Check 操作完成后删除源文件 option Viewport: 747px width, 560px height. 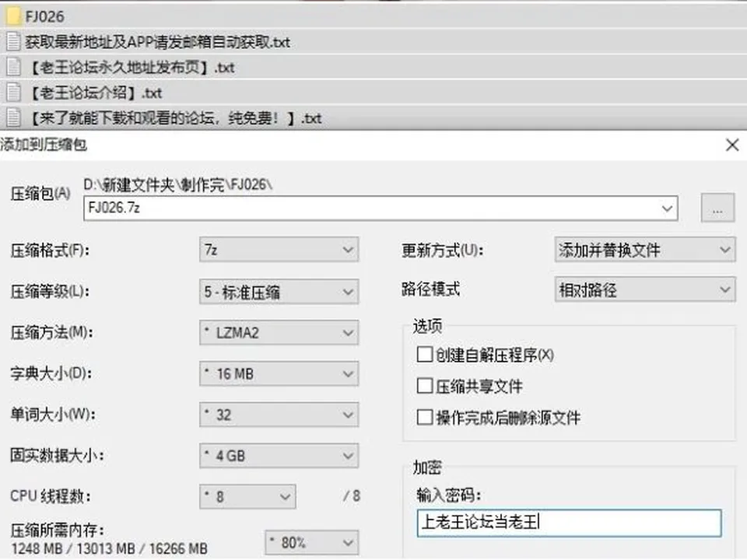425,417
